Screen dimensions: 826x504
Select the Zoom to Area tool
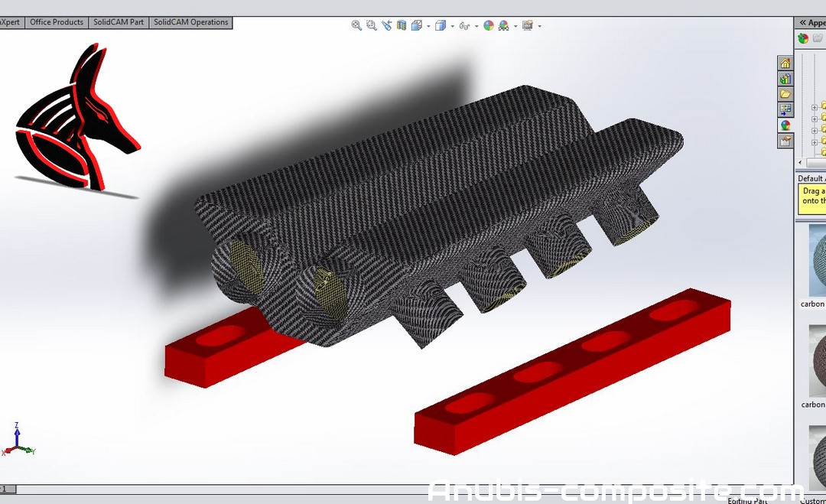tap(372, 25)
